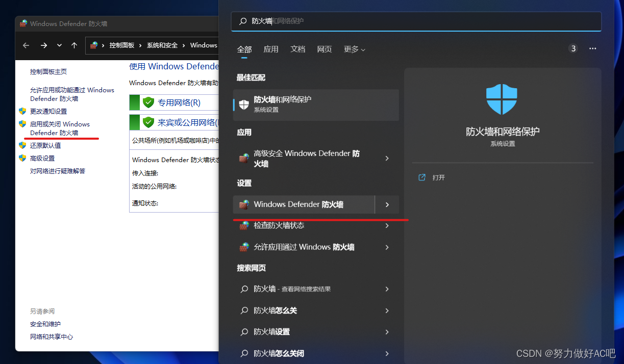Click the green shield icon next to 来宾或公用网络

pos(148,122)
